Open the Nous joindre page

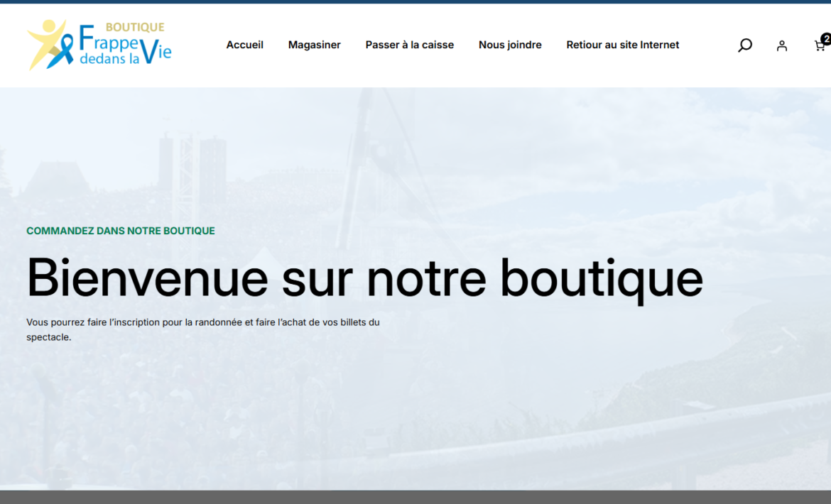point(509,45)
